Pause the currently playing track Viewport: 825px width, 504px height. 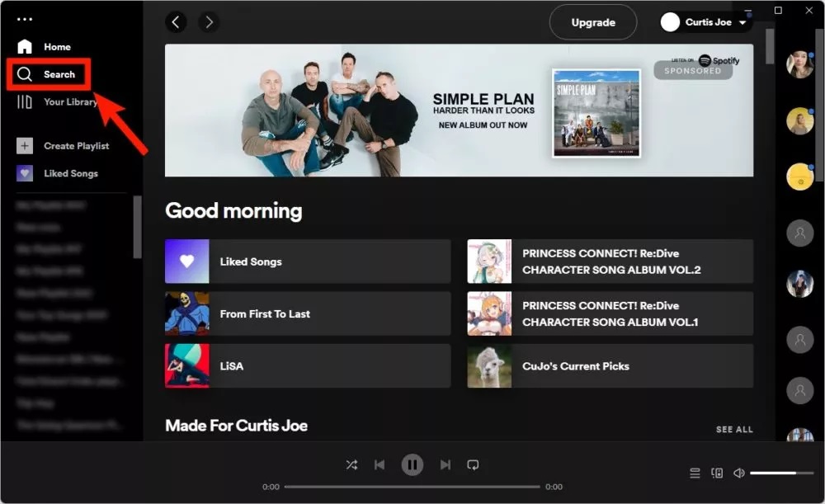click(x=412, y=464)
